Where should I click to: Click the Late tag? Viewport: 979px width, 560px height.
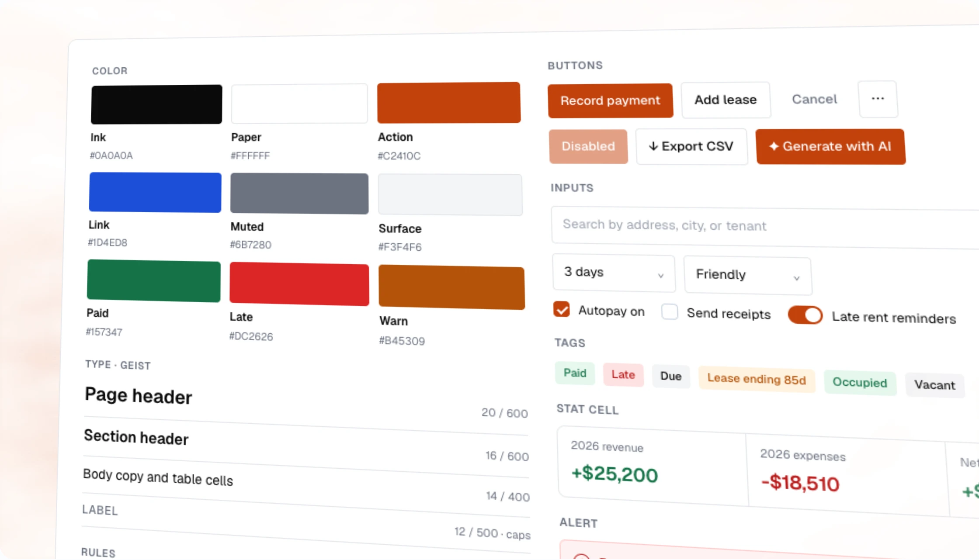pyautogui.click(x=623, y=375)
